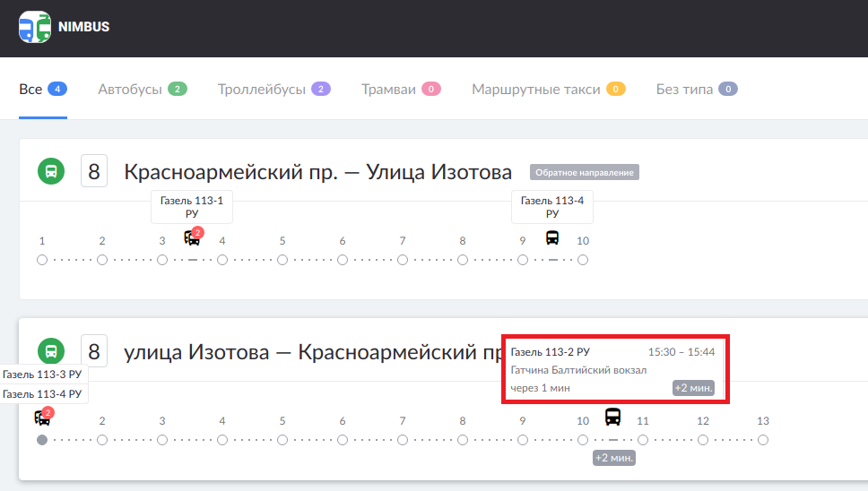The image size is (868, 491).
Task: Click the Обратное направление badge
Action: pos(584,172)
